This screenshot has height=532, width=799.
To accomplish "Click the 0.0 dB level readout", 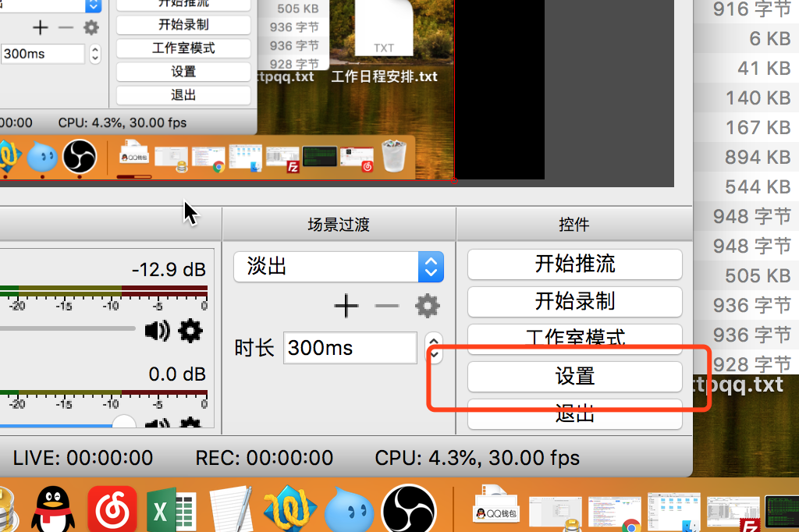I will (x=177, y=374).
